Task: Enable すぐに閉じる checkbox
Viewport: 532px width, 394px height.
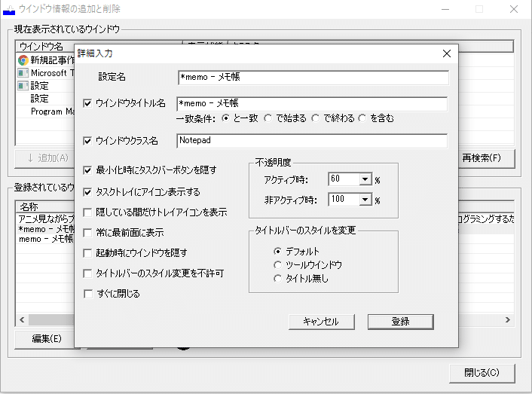Action: (87, 294)
